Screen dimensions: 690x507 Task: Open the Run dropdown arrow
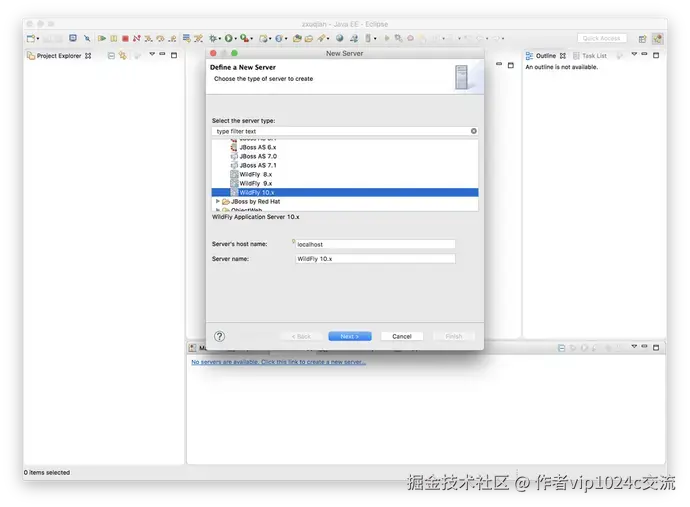(235, 39)
